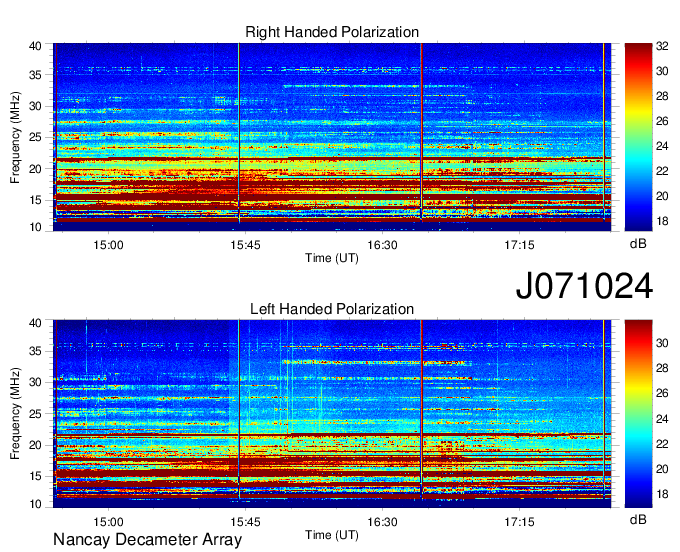The width and height of the screenshot is (680, 552).
Task: Click the 10 MHz tick on upper plot
Action: coord(35,227)
